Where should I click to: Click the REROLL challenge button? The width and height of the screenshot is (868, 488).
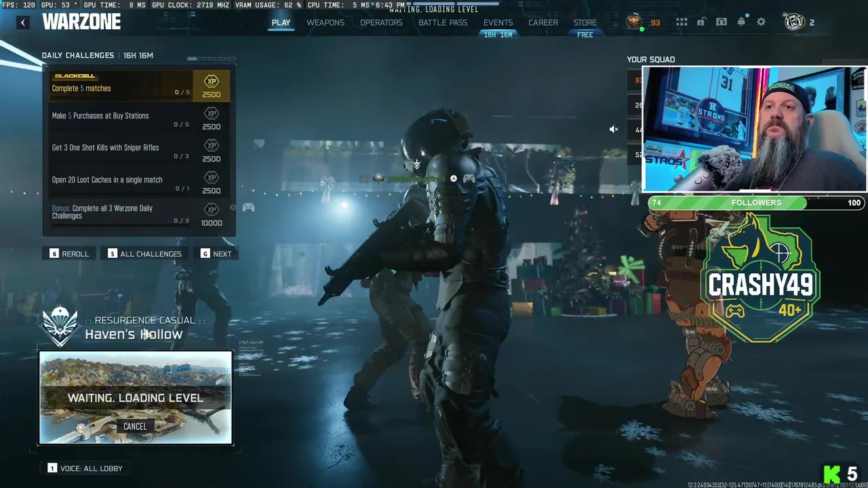click(69, 253)
